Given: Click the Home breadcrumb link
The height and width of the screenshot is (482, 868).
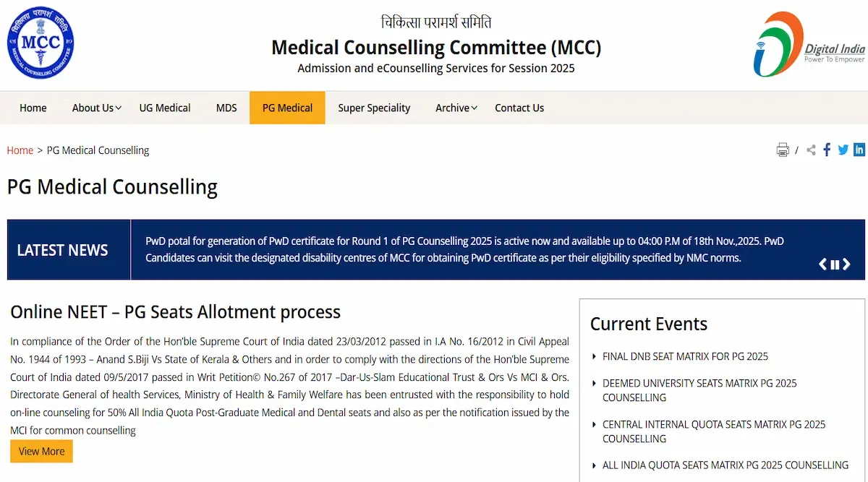Looking at the screenshot, I should click(x=20, y=150).
